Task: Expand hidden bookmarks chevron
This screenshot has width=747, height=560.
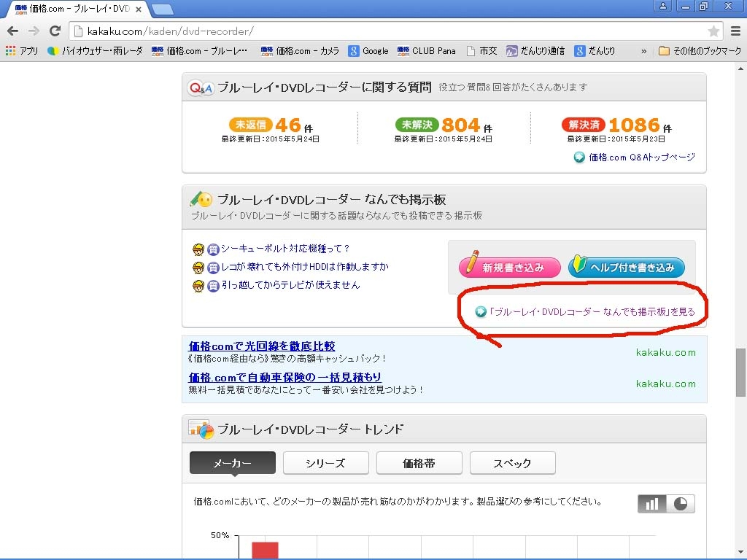Action: 644,51
